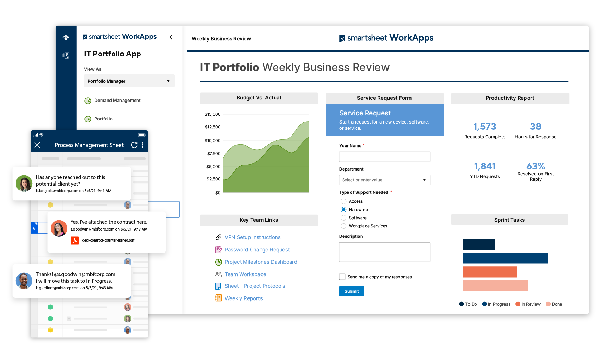Select the Software radio option
614x364 pixels.
(x=344, y=218)
